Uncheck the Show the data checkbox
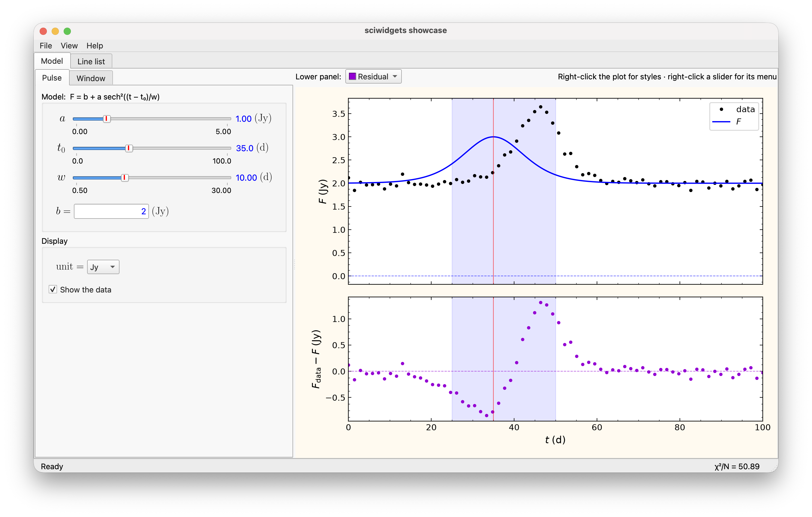 pyautogui.click(x=53, y=289)
